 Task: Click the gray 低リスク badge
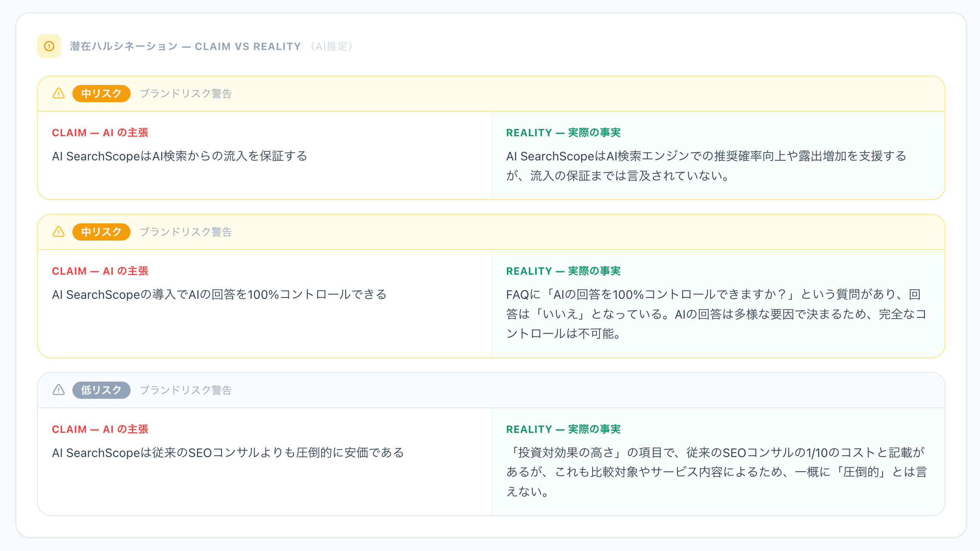[x=101, y=390]
